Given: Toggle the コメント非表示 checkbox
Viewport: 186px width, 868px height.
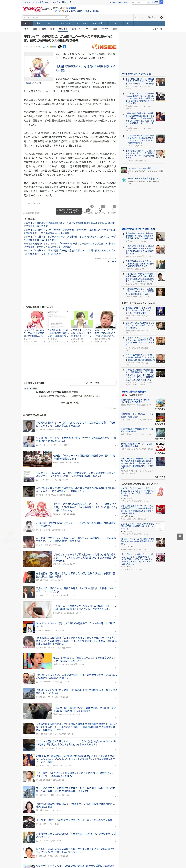Looking at the screenshot, I should tap(102, 408).
